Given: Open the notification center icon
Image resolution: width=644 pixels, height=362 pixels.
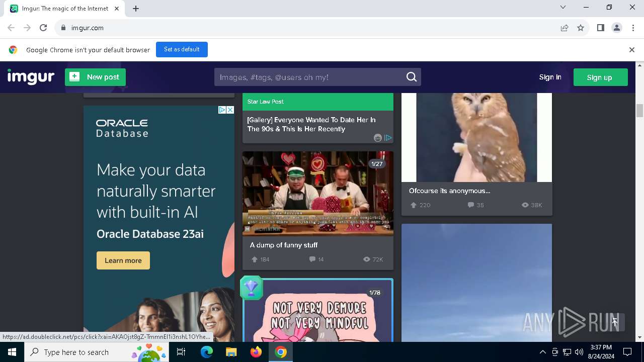Looking at the screenshot, I should [627, 352].
